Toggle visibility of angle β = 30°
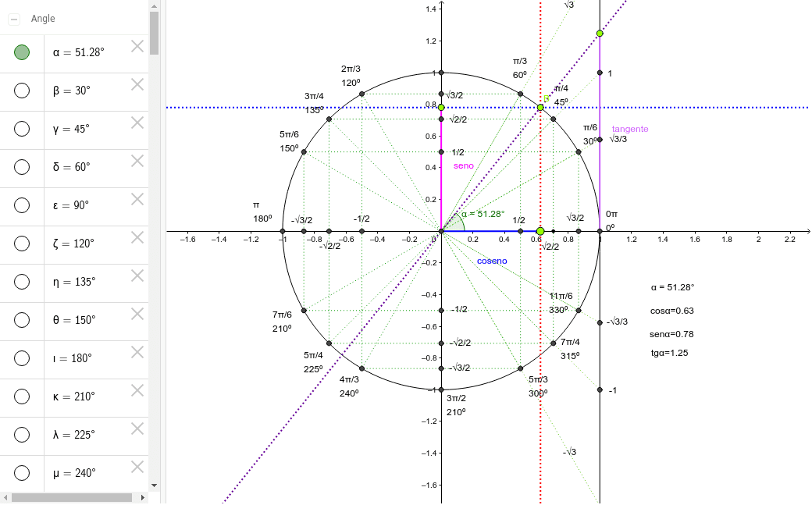 click(22, 91)
